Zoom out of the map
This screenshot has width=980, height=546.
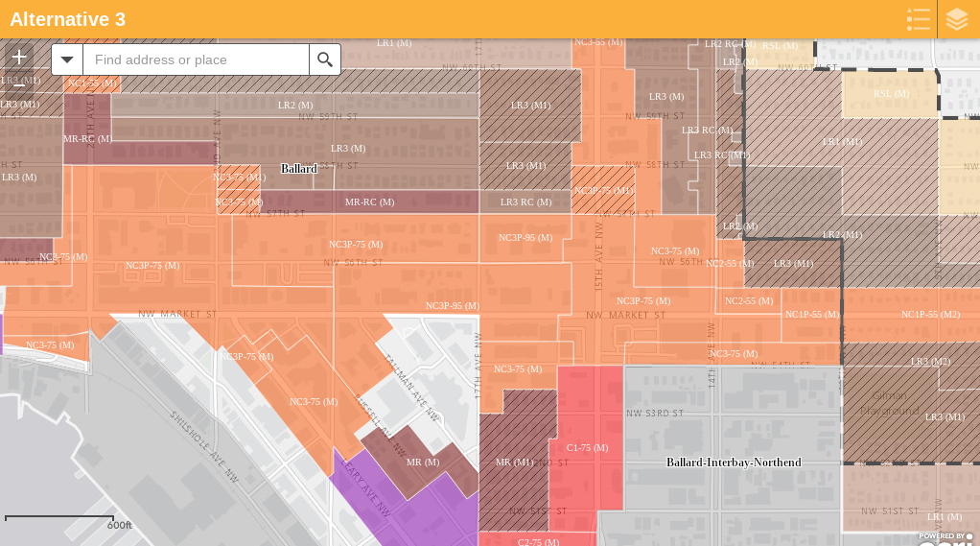[19, 85]
